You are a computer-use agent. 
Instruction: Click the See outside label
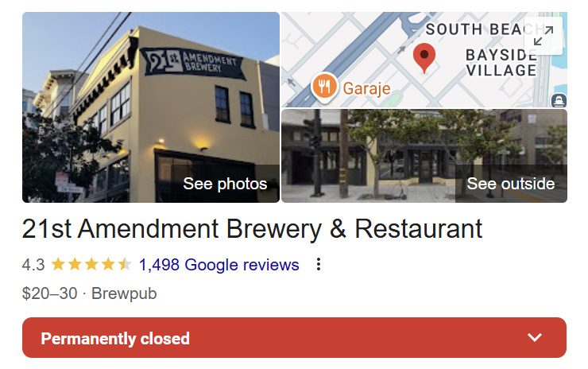[x=511, y=184]
